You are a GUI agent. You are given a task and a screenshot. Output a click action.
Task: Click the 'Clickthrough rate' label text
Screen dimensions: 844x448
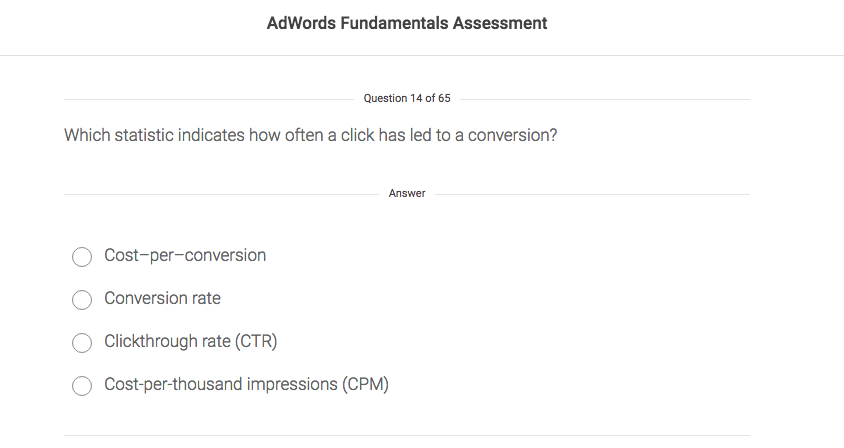(x=167, y=341)
